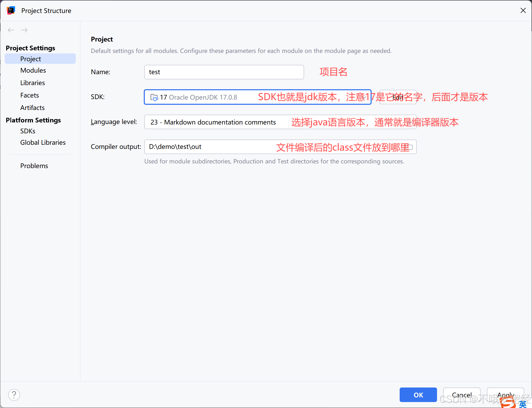
Task: Switch to the Artifacts page
Action: tap(32, 108)
